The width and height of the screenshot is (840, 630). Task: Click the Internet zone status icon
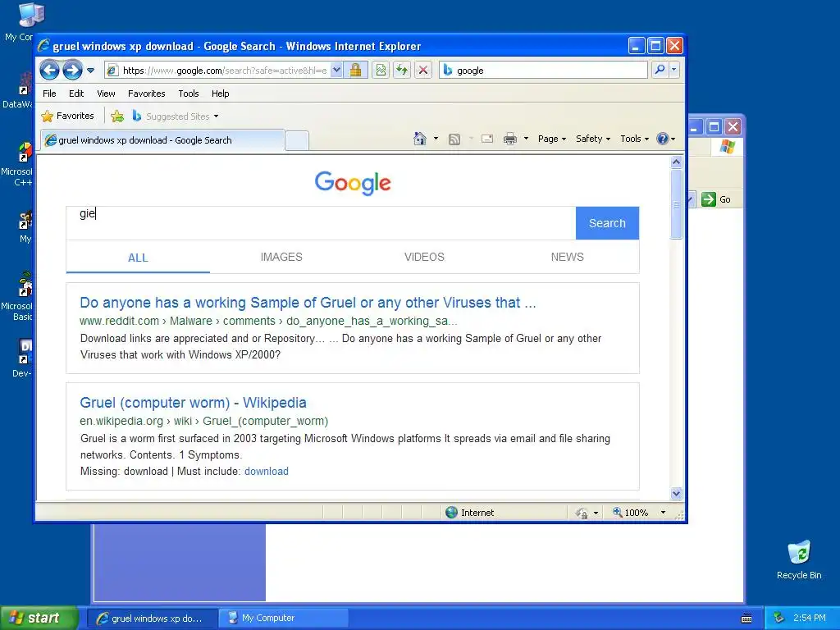pyautogui.click(x=452, y=512)
